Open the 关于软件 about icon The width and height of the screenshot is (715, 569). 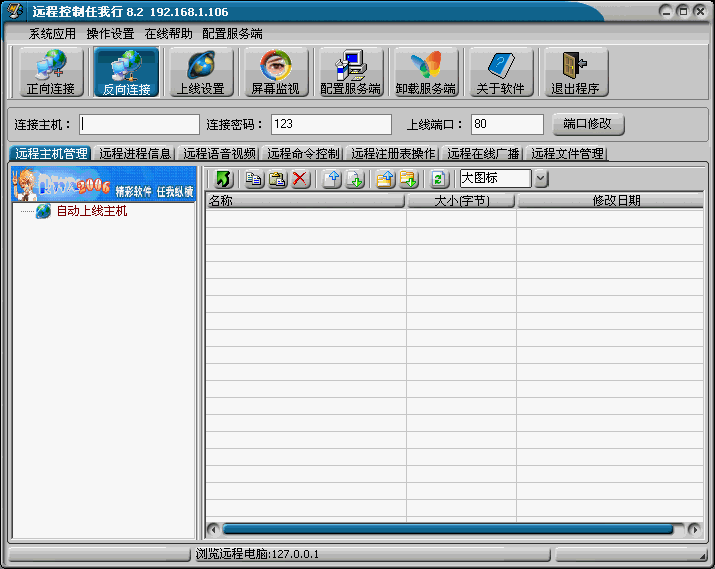pos(500,72)
